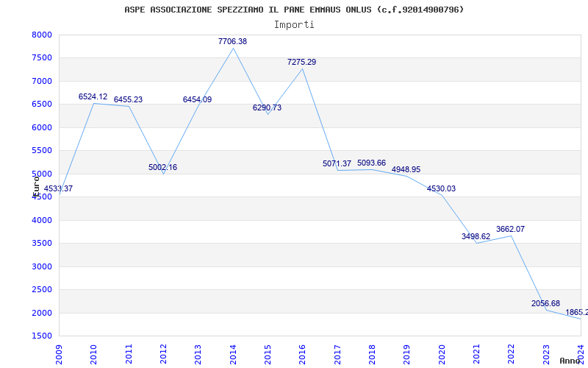Click the 5002.16 value label
Viewport: 588px width, 368px height.
(x=162, y=167)
